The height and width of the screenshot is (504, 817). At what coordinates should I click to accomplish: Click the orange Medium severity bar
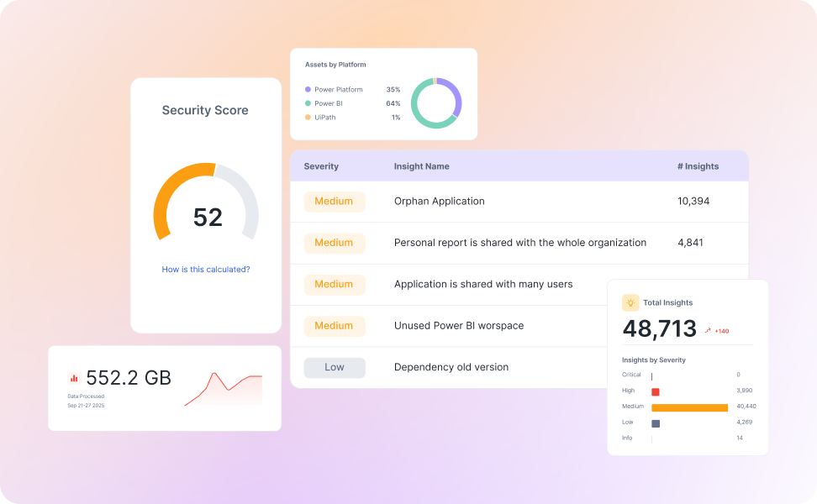[x=691, y=407]
